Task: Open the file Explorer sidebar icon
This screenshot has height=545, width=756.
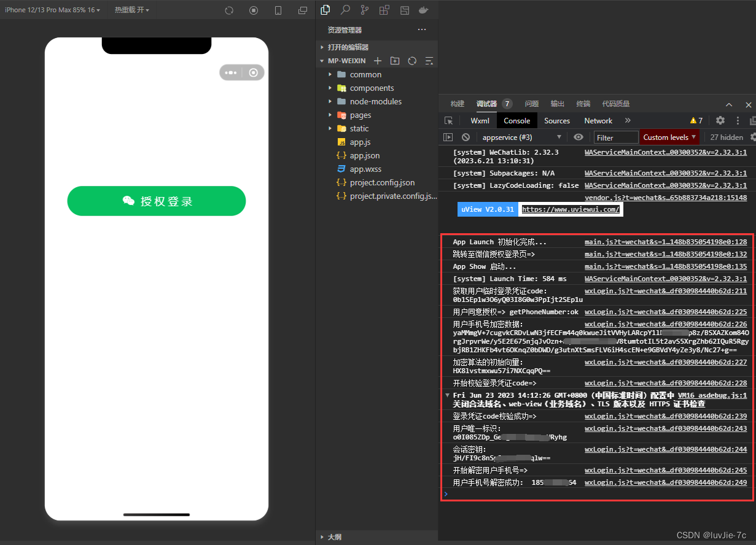Action: pos(325,10)
